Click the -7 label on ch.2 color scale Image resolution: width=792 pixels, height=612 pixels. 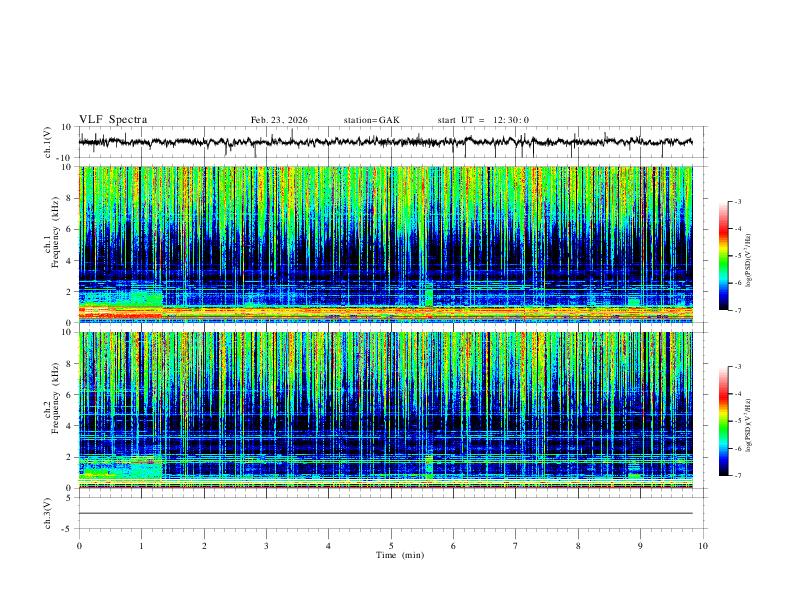(x=737, y=475)
